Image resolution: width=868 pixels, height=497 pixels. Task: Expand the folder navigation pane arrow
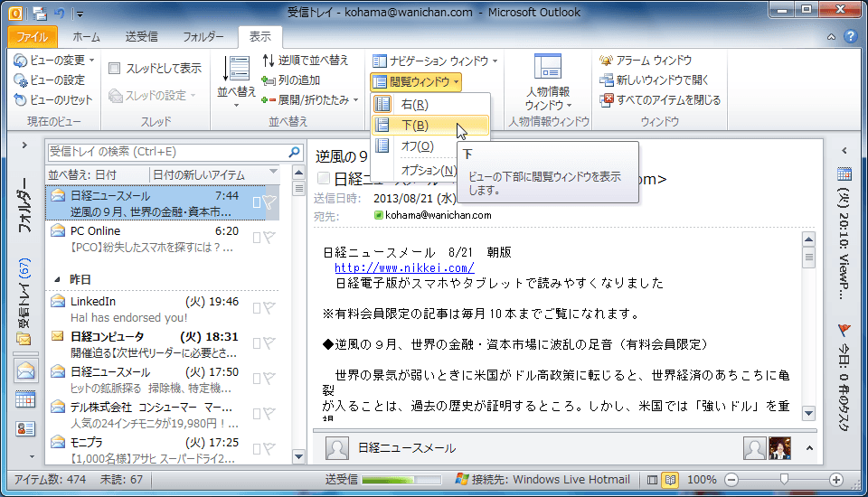24,145
